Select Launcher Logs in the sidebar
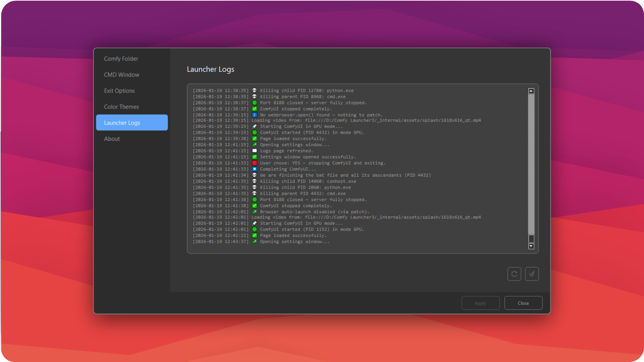 click(132, 123)
